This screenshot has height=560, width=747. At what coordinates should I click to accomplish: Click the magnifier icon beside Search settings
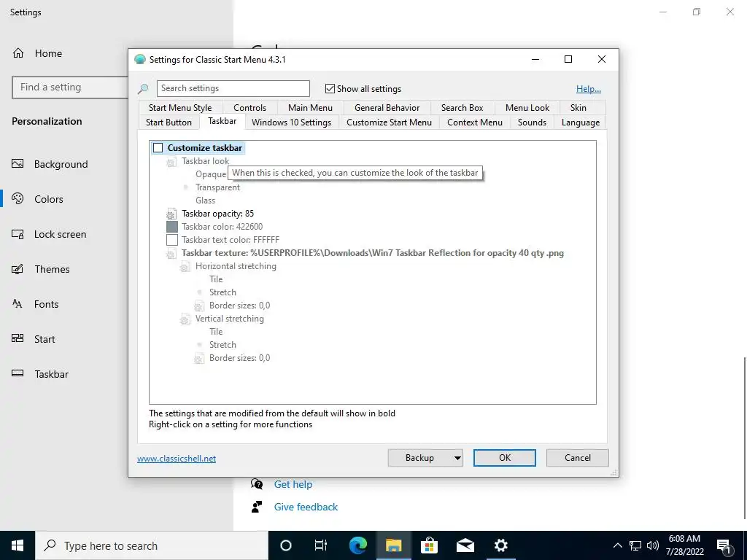click(x=142, y=88)
